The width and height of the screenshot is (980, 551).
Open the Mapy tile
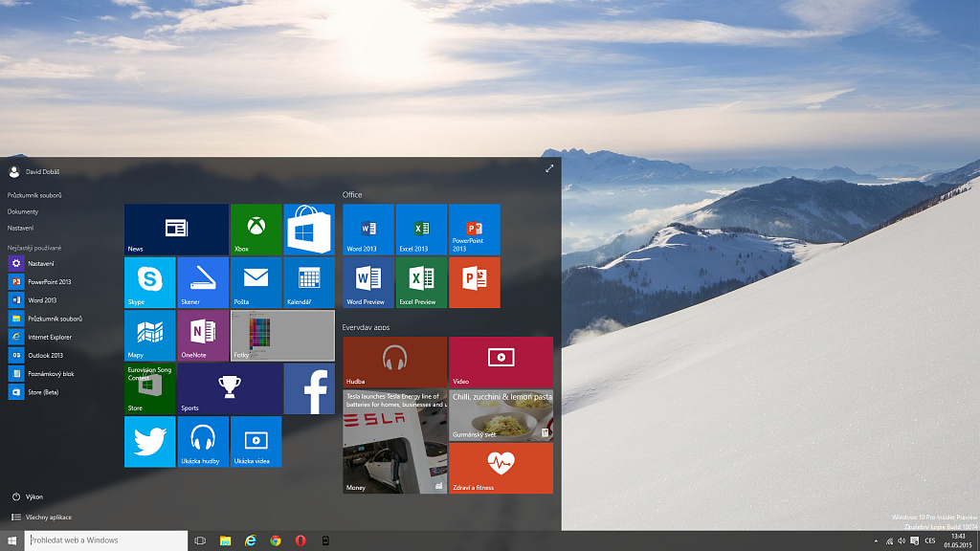[150, 336]
